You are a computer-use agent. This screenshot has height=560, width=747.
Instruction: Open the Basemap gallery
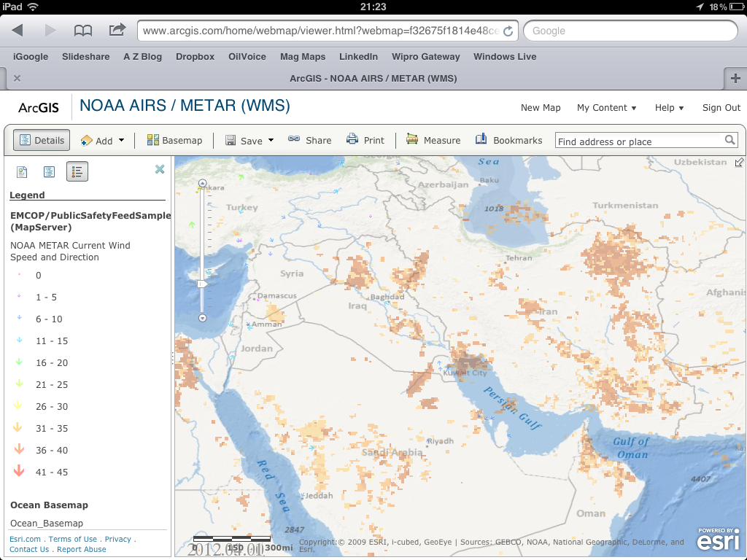tap(175, 140)
